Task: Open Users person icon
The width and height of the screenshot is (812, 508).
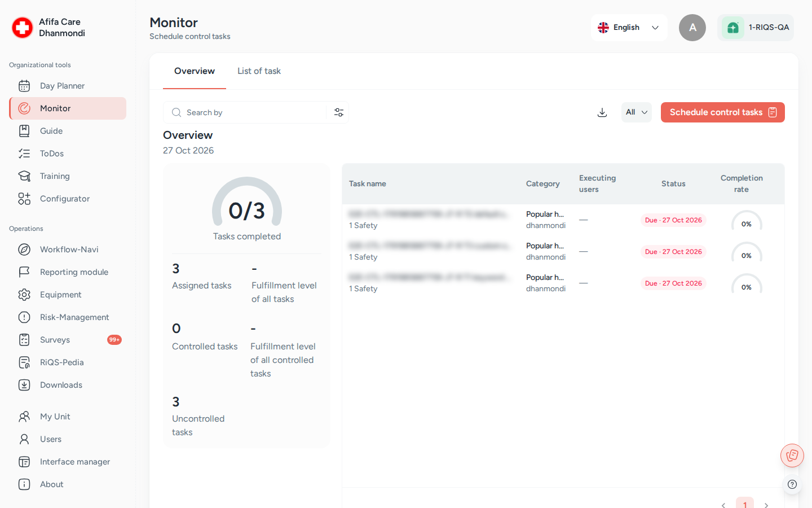Action: coord(24,439)
